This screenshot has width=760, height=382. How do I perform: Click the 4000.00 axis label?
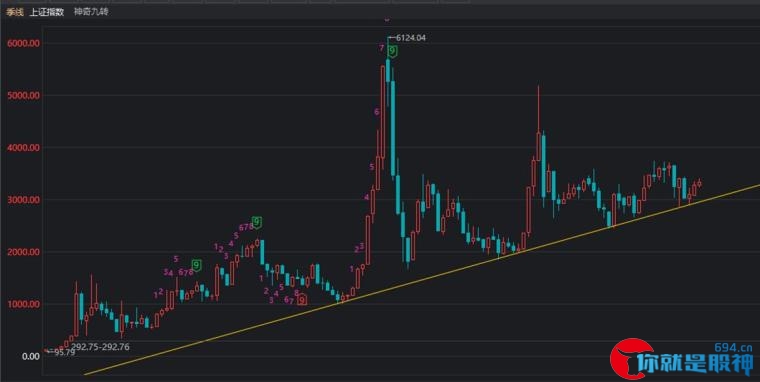click(23, 147)
